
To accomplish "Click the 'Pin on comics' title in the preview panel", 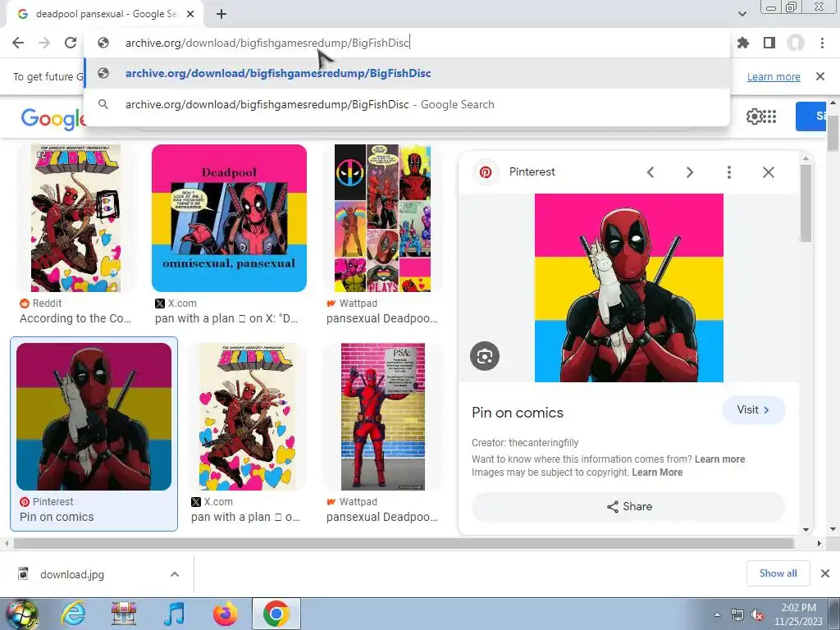I will click(518, 413).
